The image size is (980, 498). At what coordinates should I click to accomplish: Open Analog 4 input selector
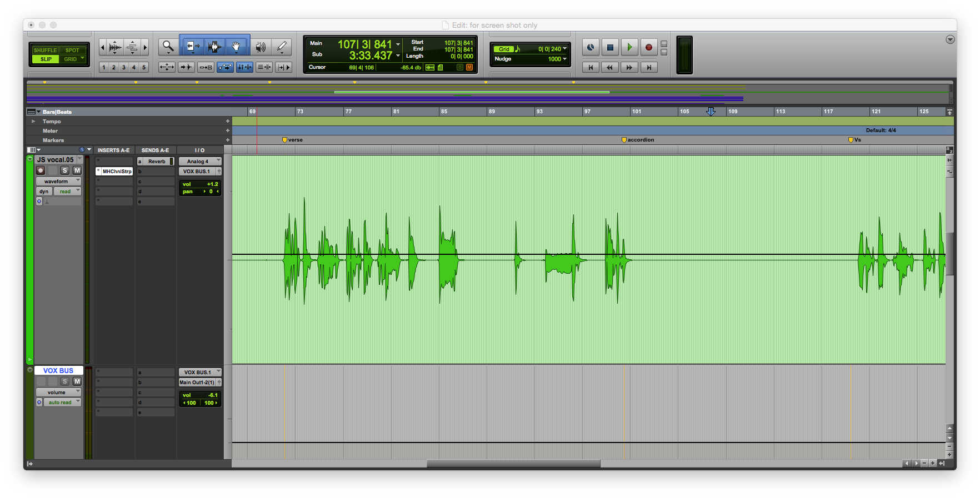(200, 161)
